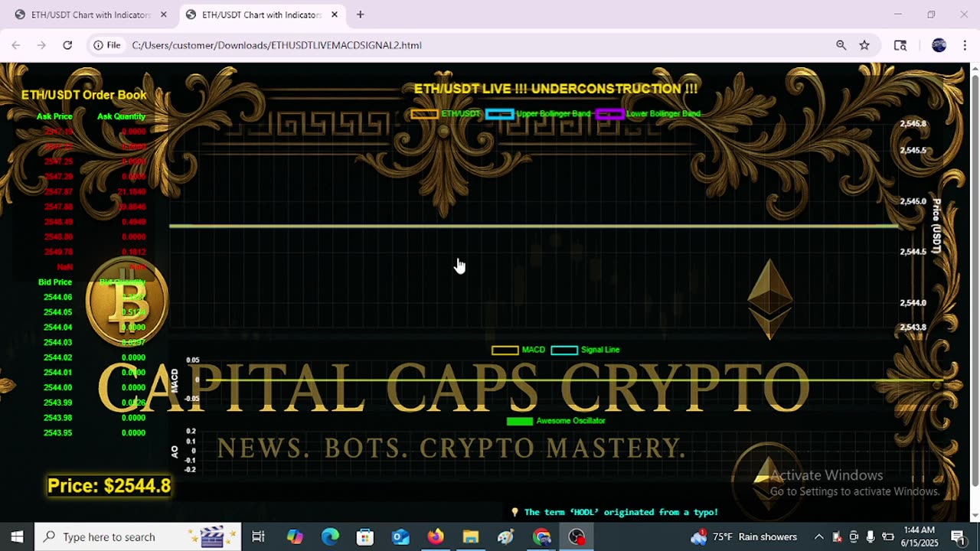The image size is (980, 551).
Task: Hide the MACD line via legend
Action: (x=518, y=350)
